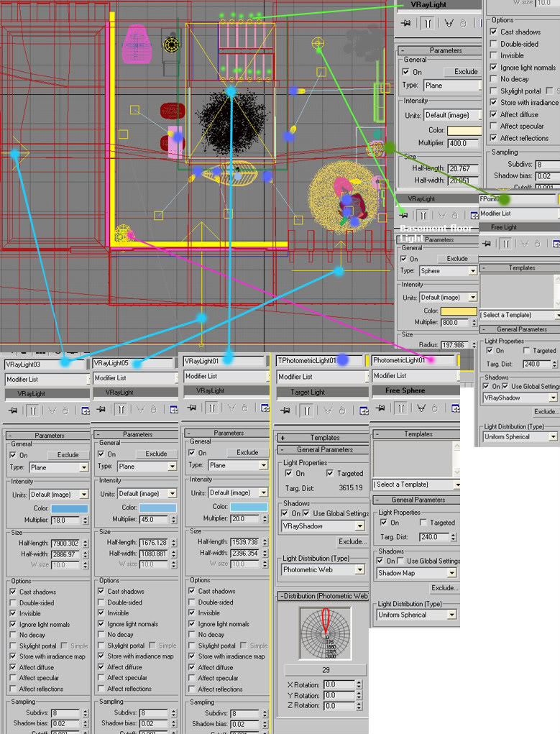Image resolution: width=560 pixels, height=734 pixels.
Task: Open configure modifier sets in the VRayLight03 panel
Action: 86,410
